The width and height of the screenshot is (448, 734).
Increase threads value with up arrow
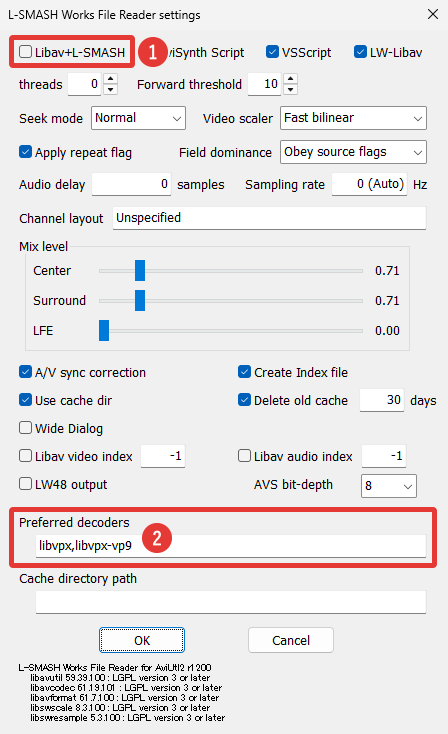tap(110, 79)
